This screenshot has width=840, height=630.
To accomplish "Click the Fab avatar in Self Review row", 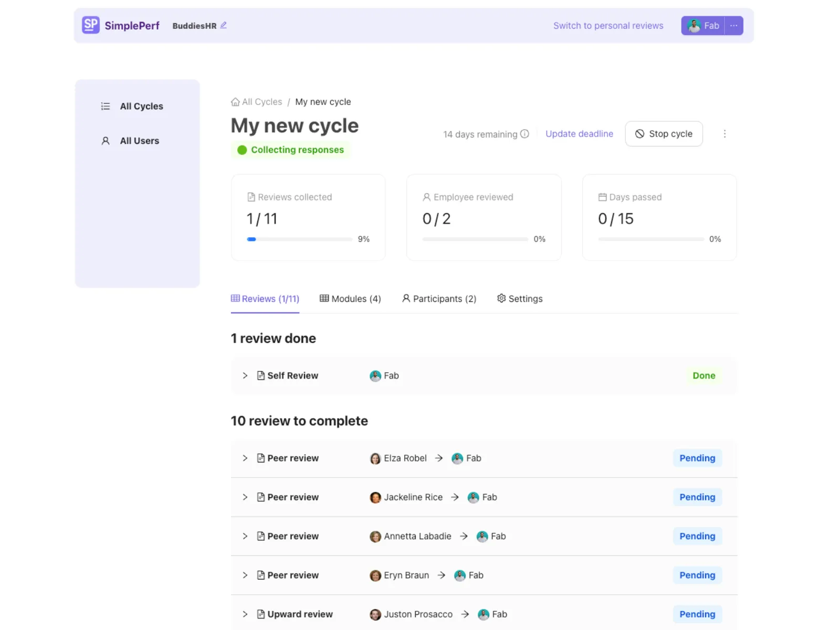I will 375,376.
